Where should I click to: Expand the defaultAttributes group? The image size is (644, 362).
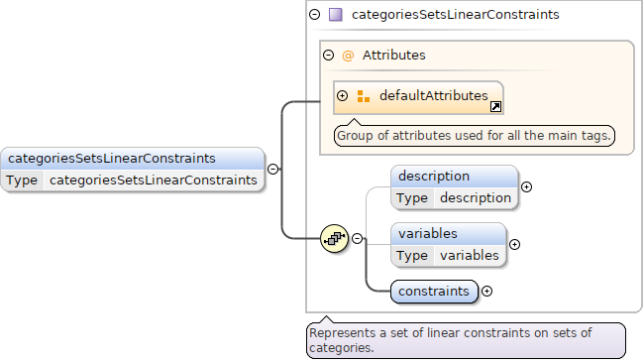pyautogui.click(x=342, y=96)
